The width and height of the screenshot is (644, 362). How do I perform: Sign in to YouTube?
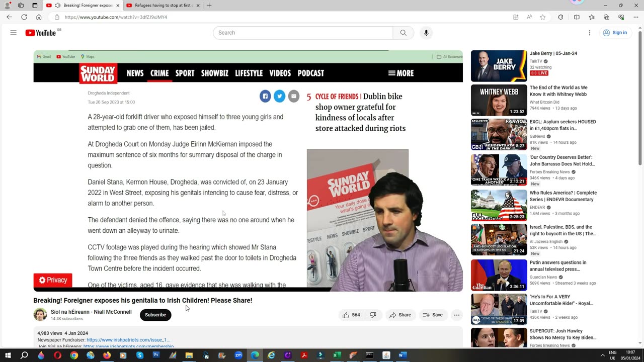(615, 33)
